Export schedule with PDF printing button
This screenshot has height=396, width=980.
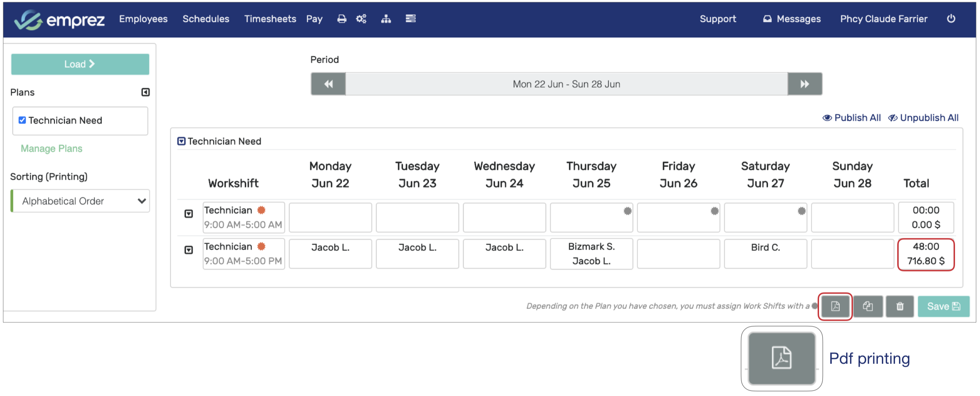835,306
